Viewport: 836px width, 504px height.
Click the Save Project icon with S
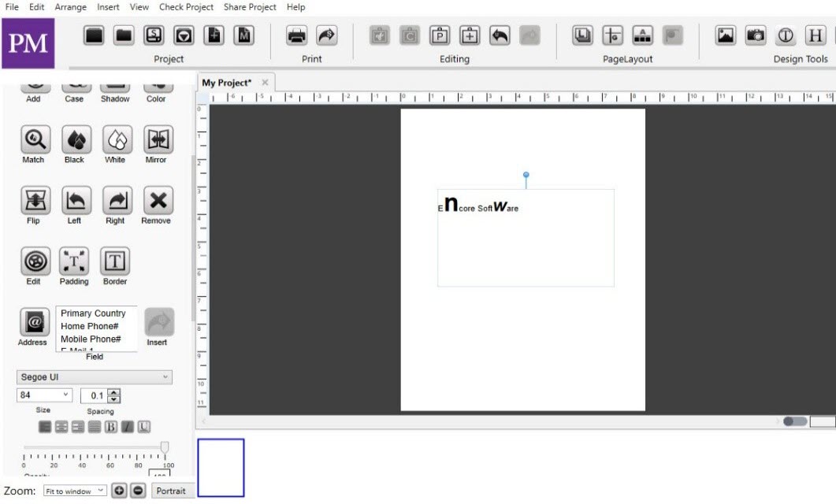click(x=154, y=35)
